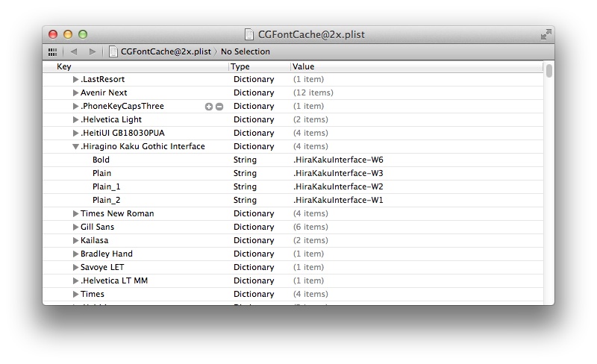Open the related items grid menu icon

52,51
